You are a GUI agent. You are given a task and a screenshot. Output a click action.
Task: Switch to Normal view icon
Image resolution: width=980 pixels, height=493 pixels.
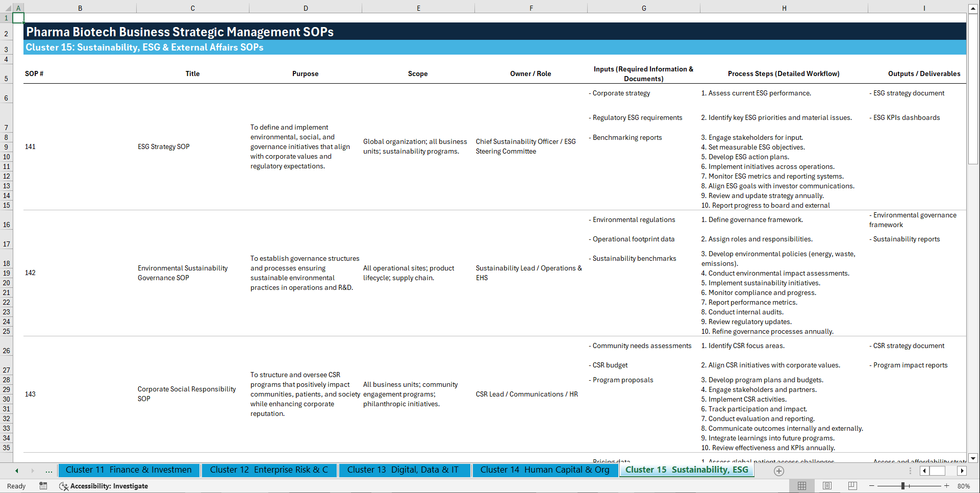click(801, 486)
